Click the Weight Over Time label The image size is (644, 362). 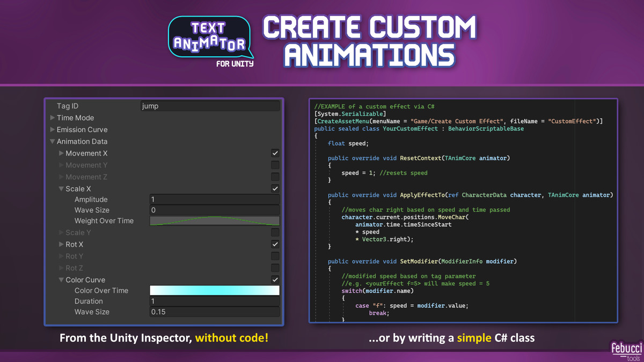104,221
